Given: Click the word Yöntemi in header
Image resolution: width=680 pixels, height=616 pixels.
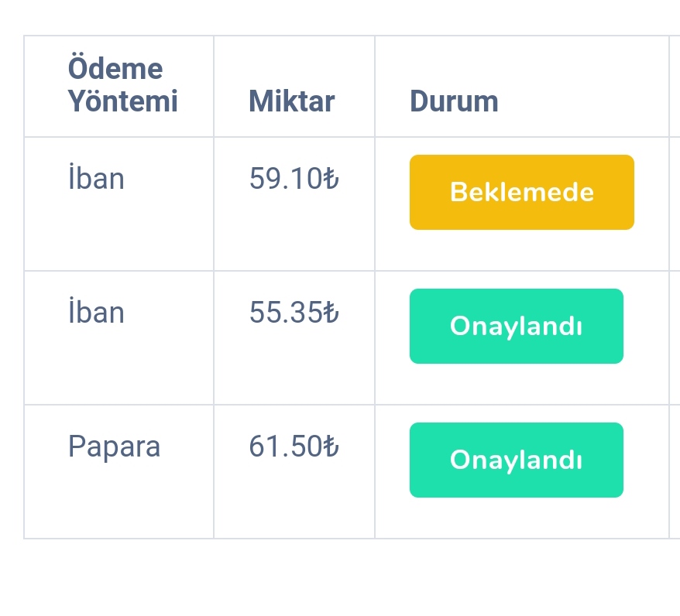Looking at the screenshot, I should pyautogui.click(x=122, y=101).
